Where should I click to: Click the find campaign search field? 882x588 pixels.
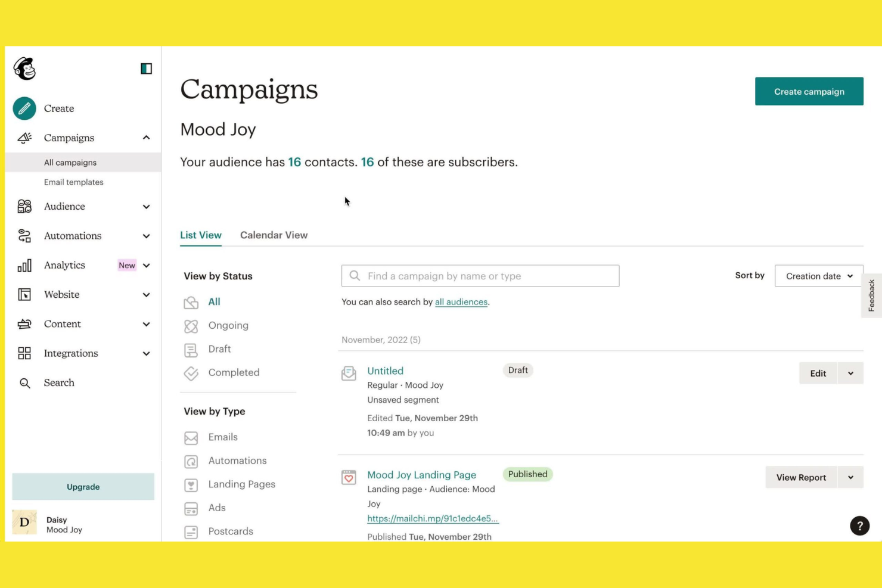tap(480, 276)
